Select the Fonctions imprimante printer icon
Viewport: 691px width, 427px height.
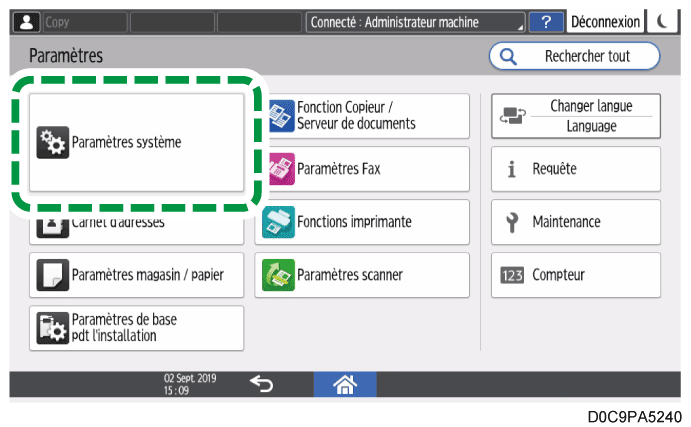[x=280, y=222]
